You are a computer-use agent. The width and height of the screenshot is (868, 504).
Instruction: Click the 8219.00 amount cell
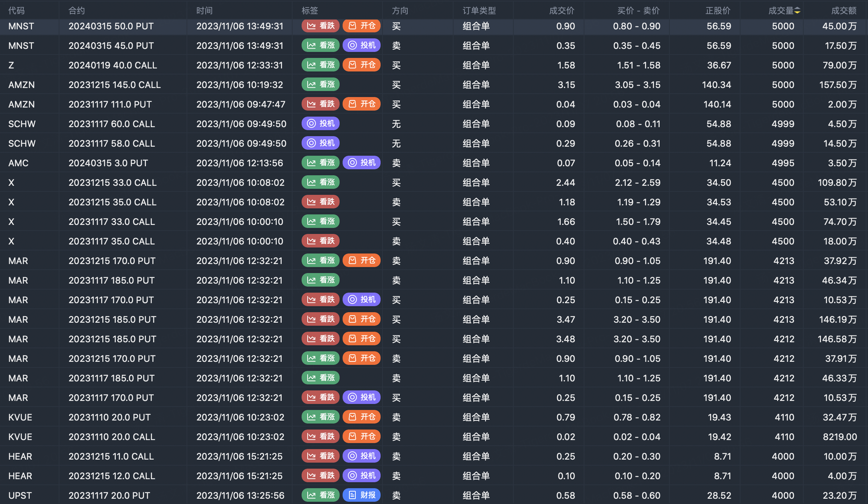click(840, 437)
